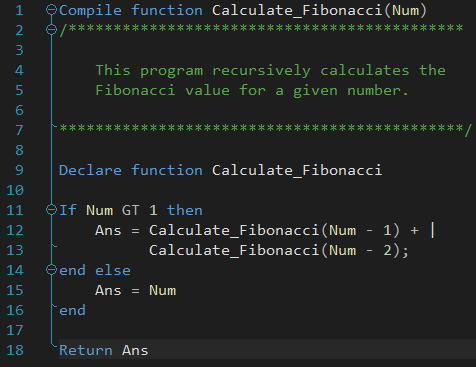Viewport: 476px width, 367px height.
Task: Collapse the comment block fold on line 2
Action: click(51, 30)
